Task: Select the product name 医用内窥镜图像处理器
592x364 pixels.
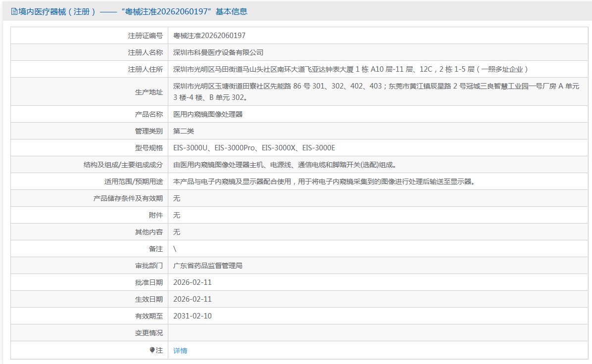Action: tap(208, 114)
